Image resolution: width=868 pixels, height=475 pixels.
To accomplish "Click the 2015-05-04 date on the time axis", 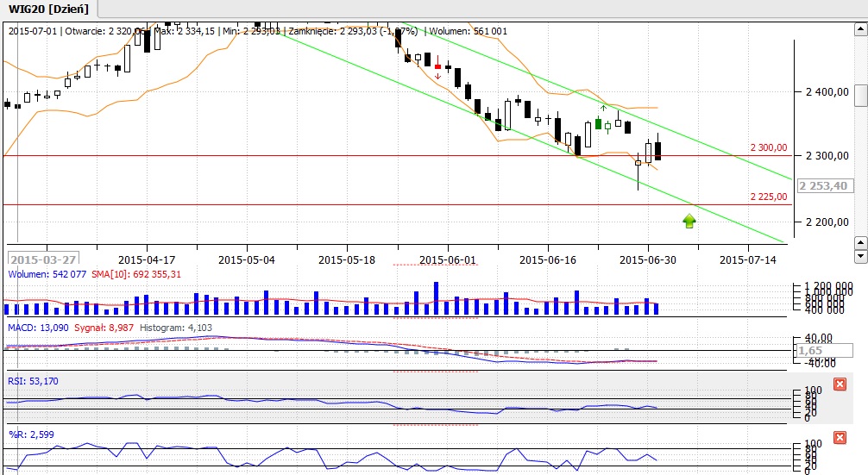I will (247, 259).
